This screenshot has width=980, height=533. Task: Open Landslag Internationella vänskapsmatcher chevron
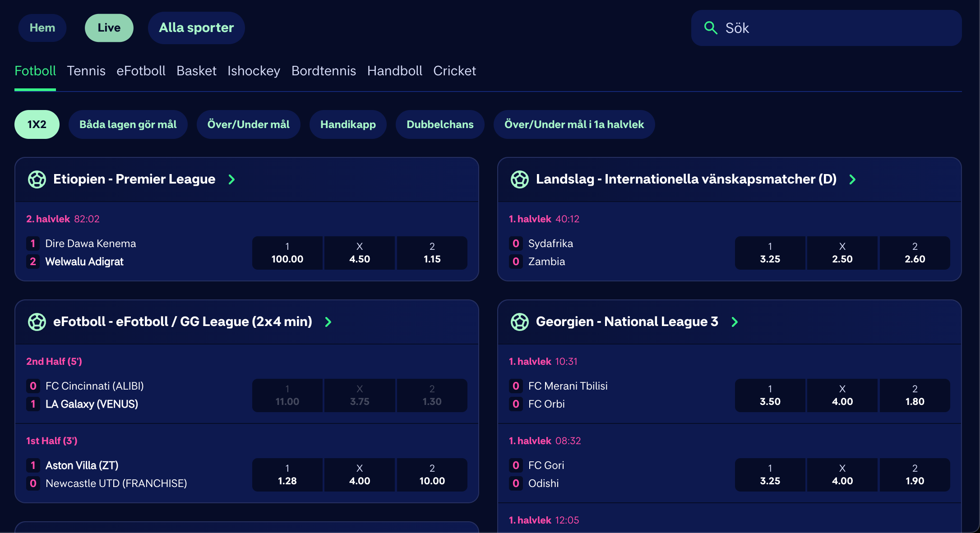(x=852, y=179)
